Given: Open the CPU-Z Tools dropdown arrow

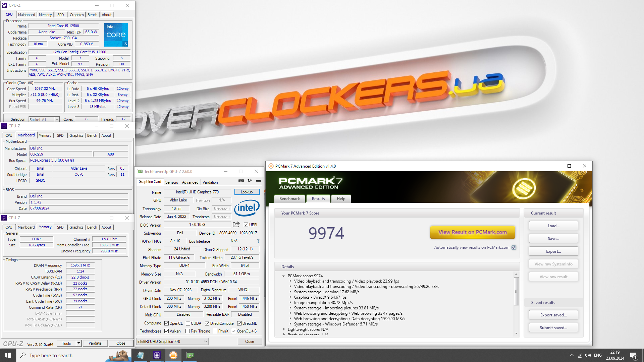Looking at the screenshot, I should 78,343.
